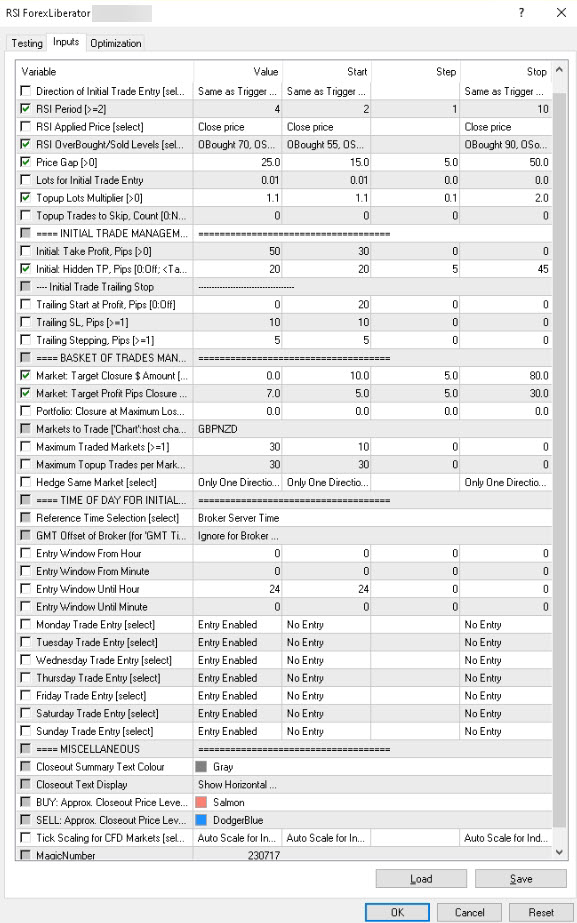Select Entry Window Until Hour value 24
The width and height of the screenshot is (577, 923).
[x=238, y=589]
